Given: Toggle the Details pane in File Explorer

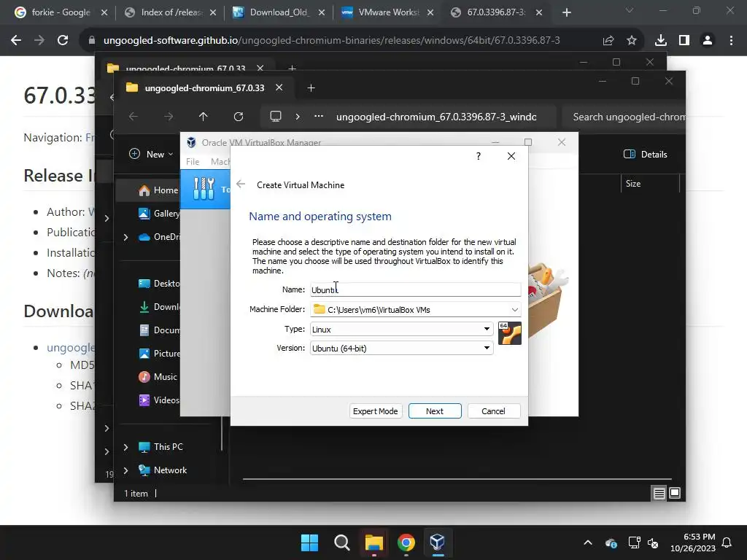Looking at the screenshot, I should [646, 155].
